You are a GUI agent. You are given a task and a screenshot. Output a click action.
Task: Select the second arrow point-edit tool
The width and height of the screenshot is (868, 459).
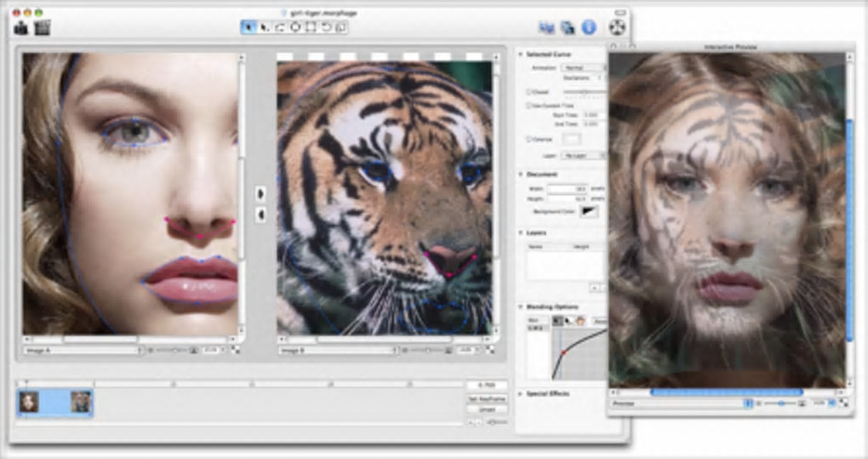(265, 26)
